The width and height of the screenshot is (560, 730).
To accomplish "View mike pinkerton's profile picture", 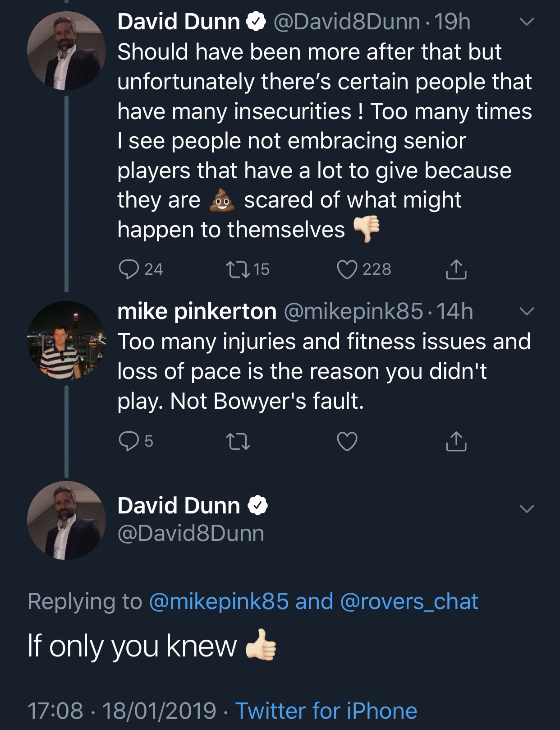I will pos(66,340).
